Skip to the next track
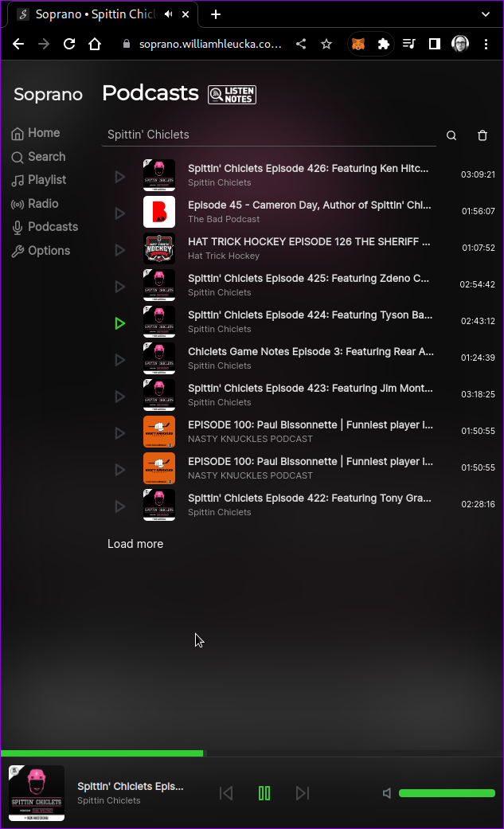 [303, 793]
